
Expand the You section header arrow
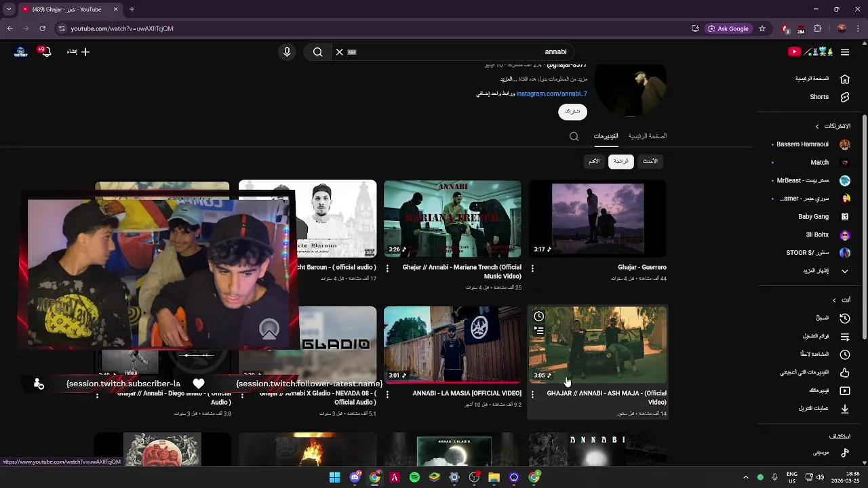834,300
